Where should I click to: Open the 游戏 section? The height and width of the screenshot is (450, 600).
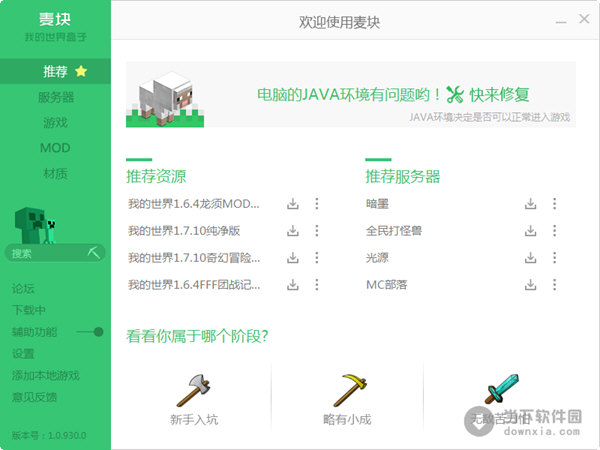click(x=55, y=122)
